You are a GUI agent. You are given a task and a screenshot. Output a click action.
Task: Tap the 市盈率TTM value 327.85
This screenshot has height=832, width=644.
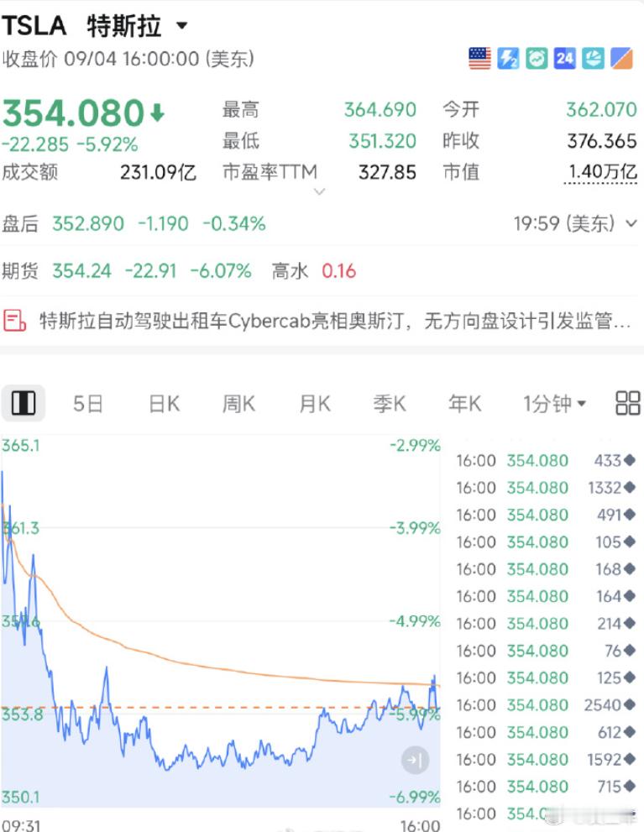(387, 172)
